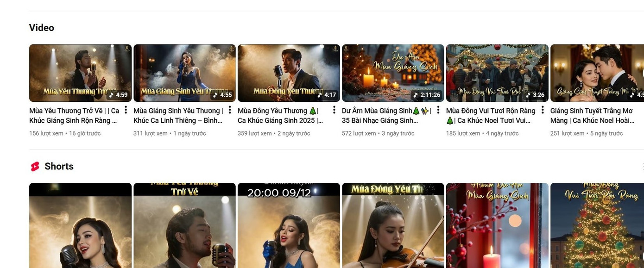Viewport: 644px width, 268px height.
Task: Click title link Giáng Sinh Tuyết Trắng Mơ Màng
Action: coord(591,116)
